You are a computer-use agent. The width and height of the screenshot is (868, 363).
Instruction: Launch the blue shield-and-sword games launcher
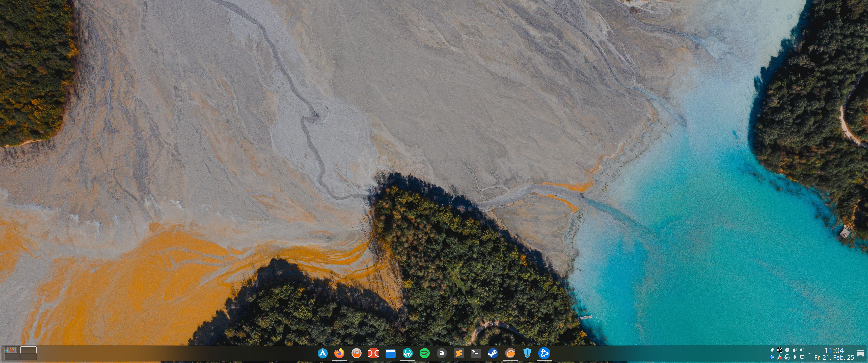[527, 353]
